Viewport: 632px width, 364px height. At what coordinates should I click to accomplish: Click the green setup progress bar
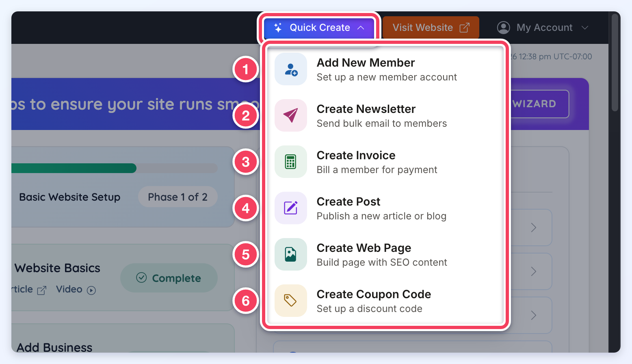point(74,168)
